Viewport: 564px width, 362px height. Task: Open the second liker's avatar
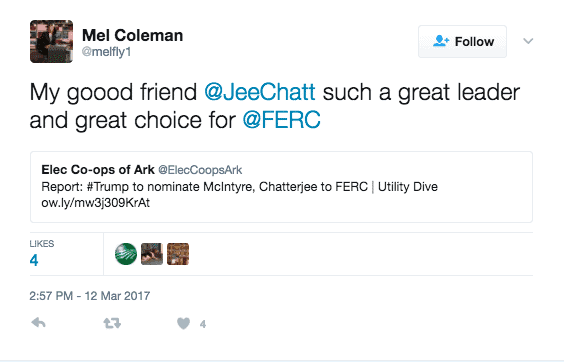pos(152,254)
